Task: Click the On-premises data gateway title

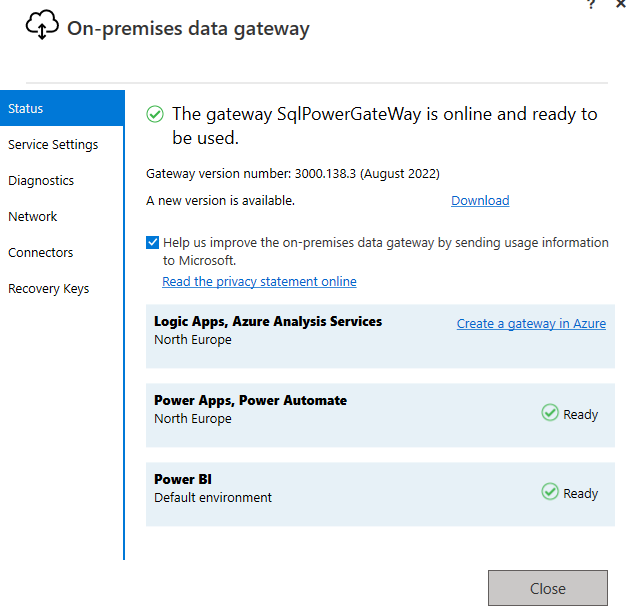Action: [188, 29]
